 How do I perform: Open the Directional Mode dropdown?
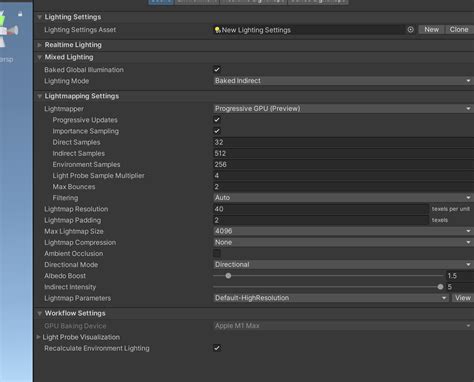[343, 264]
